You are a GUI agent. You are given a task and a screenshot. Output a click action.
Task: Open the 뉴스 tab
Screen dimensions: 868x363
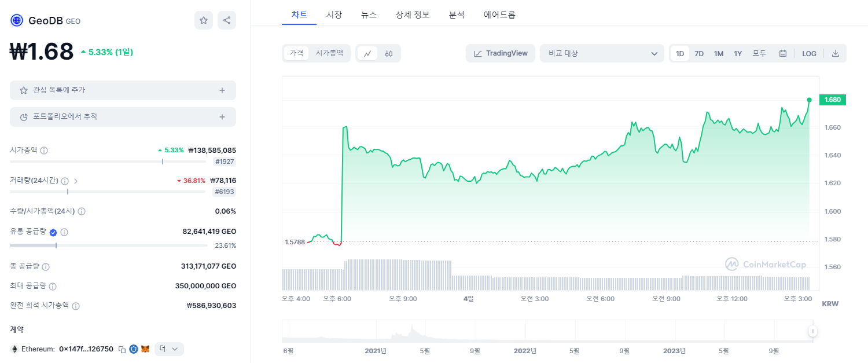[x=369, y=14]
